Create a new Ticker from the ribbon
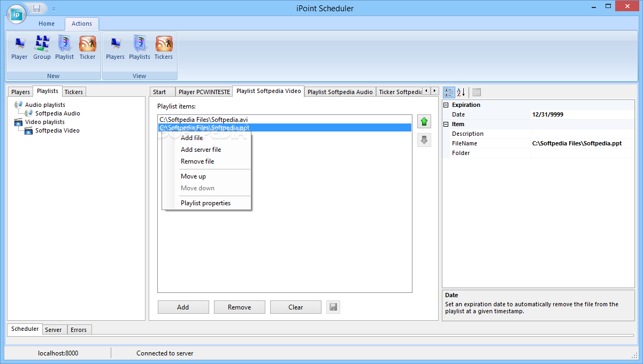 pos(87,48)
